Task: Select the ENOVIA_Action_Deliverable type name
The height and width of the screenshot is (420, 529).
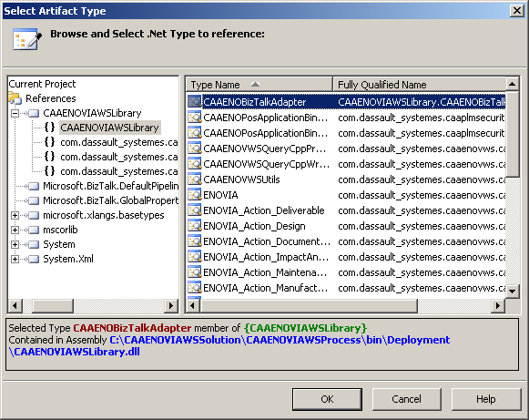Action: (x=264, y=210)
